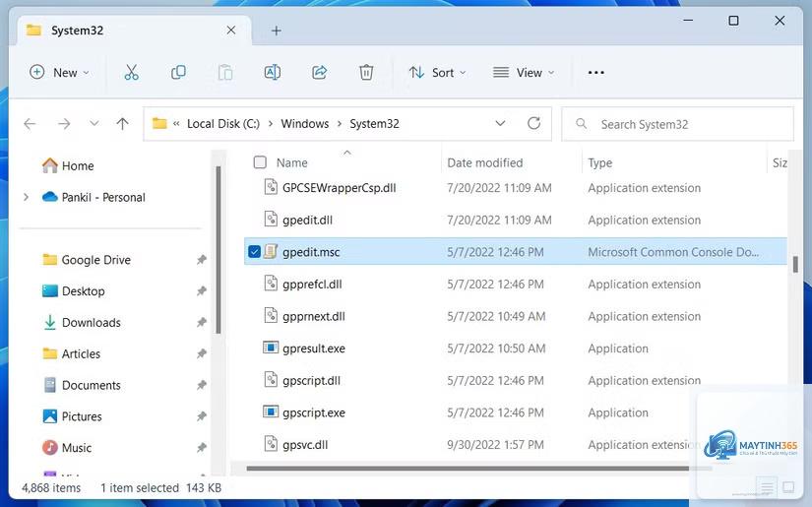Click the GPCSEWrapperCsp.dll file icon
812x507 pixels.
click(271, 187)
